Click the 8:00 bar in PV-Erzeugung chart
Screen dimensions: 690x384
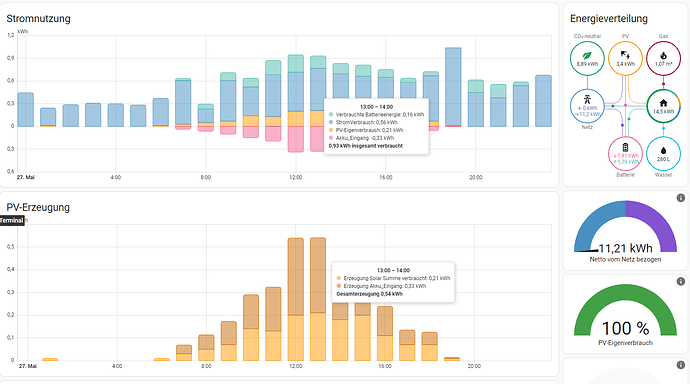pos(206,347)
